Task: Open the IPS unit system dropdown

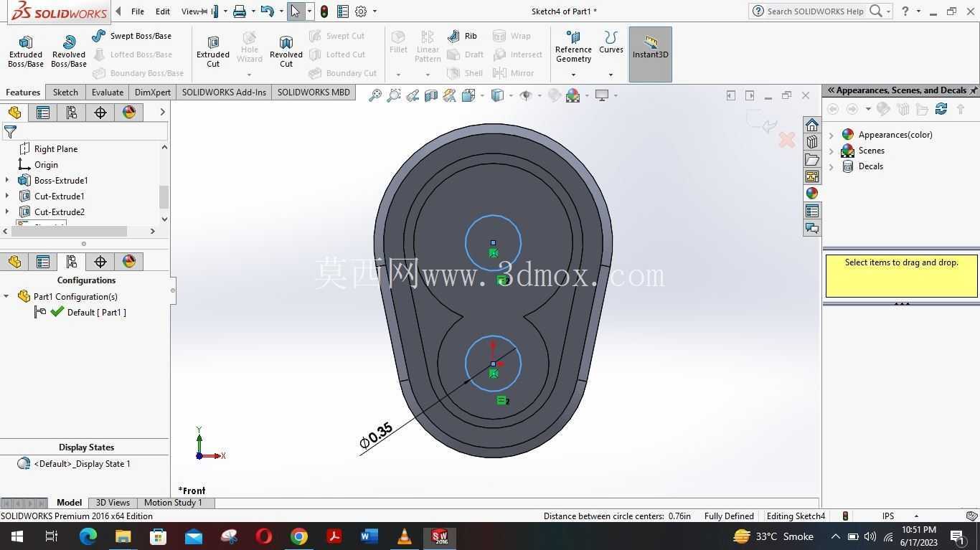Action: pyautogui.click(x=916, y=516)
